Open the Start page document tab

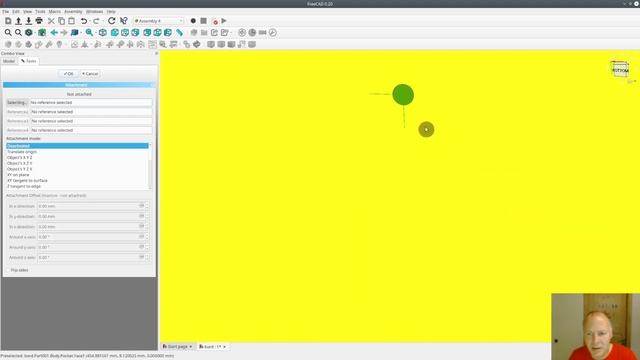(177, 347)
